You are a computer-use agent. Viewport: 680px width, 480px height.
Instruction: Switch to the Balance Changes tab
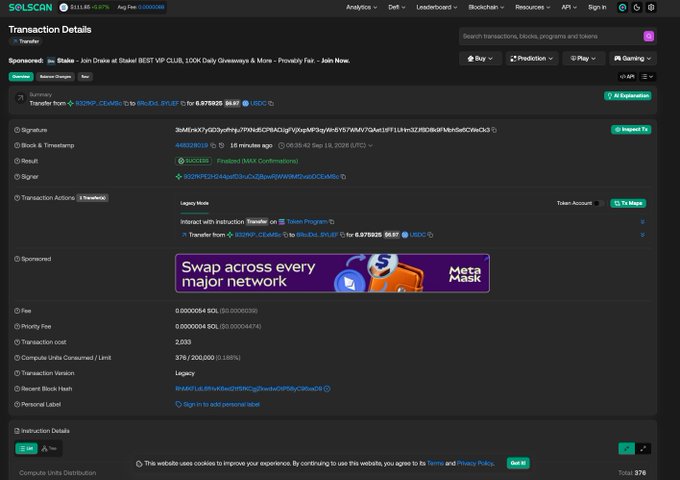click(x=56, y=77)
